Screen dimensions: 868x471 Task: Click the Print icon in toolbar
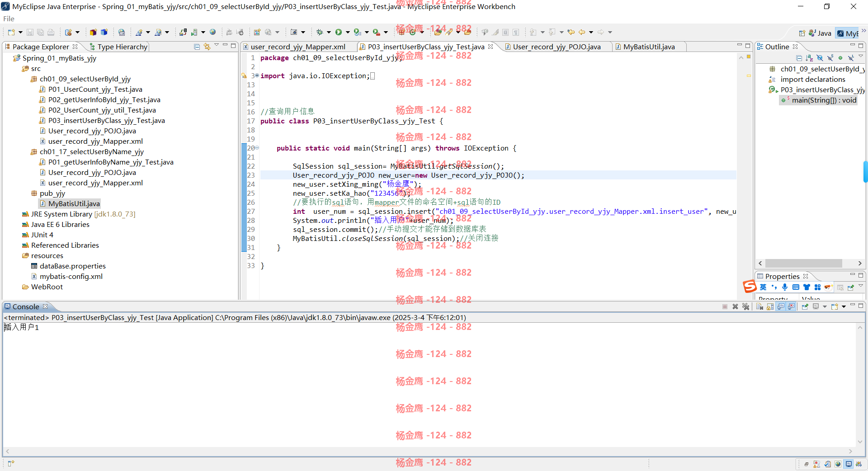click(51, 32)
